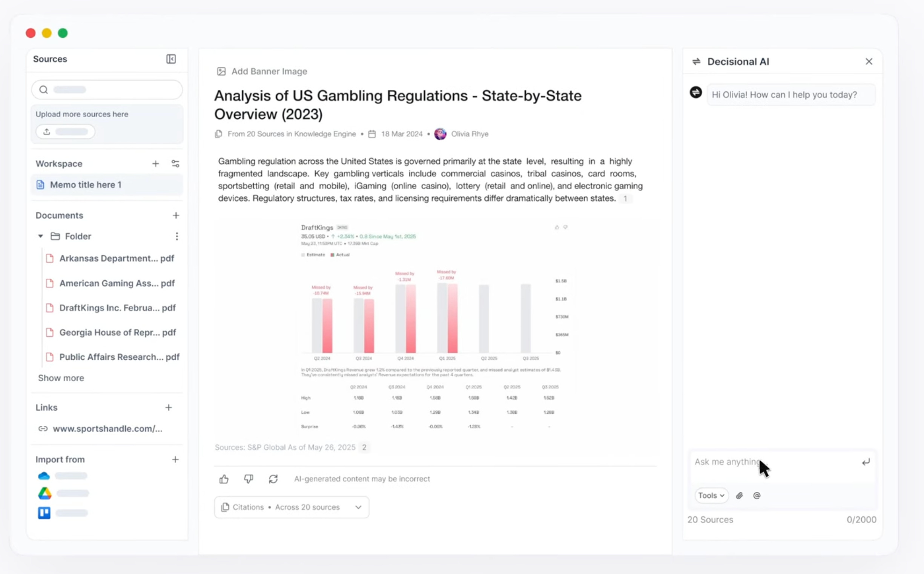The height and width of the screenshot is (574, 924).
Task: Collapse the Folder in Documents
Action: point(40,236)
